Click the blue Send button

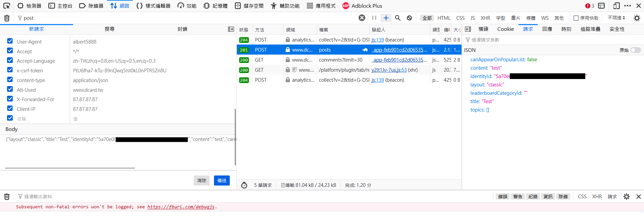click(222, 180)
